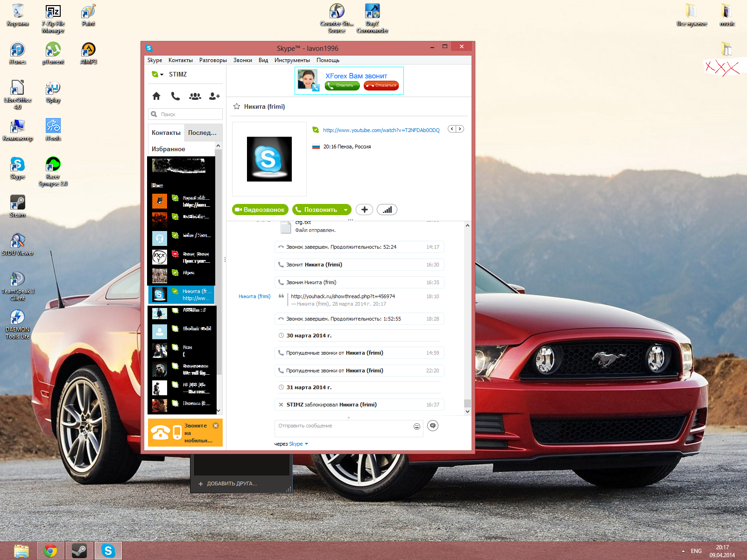
Task: Select the Counter Strike Source desktop icon
Action: [337, 19]
